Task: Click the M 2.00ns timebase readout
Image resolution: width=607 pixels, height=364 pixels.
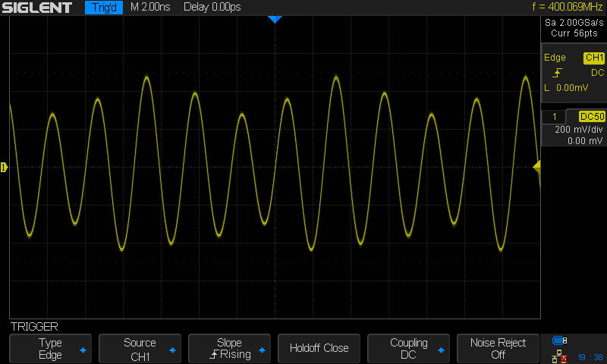Action: coord(150,7)
